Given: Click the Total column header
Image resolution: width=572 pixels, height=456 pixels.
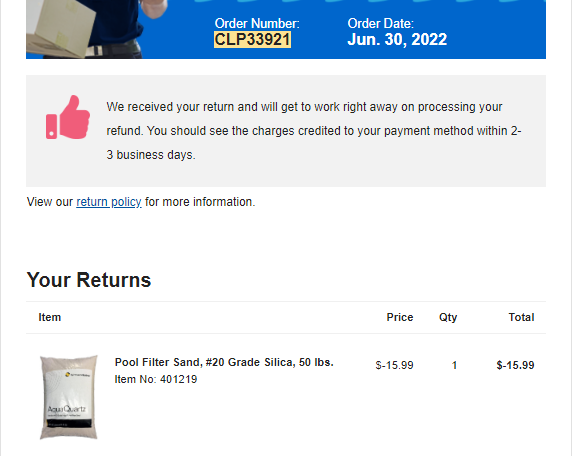Looking at the screenshot, I should [522, 317].
